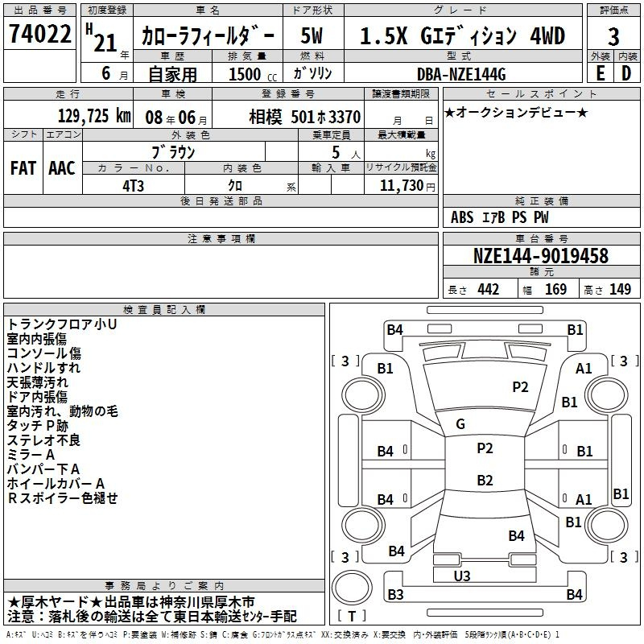Screen dimensions: 644x644
Task: Click the FAT shift type cell
Action: point(23,167)
